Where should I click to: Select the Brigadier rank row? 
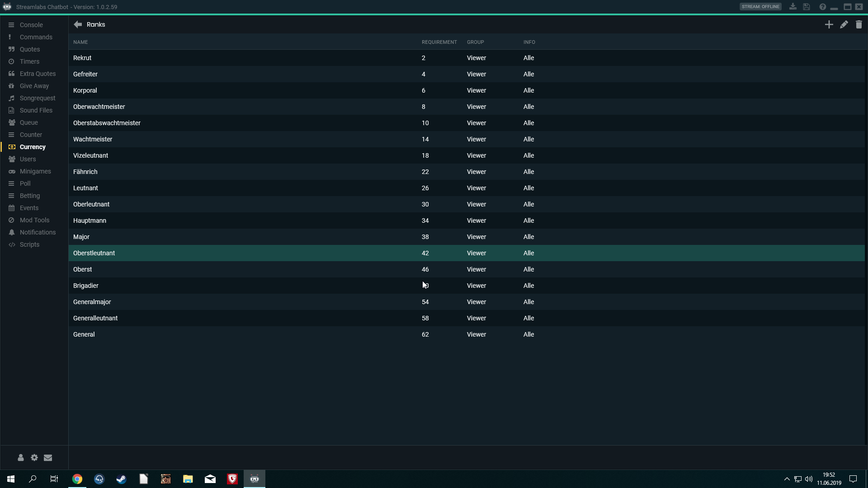(x=86, y=286)
